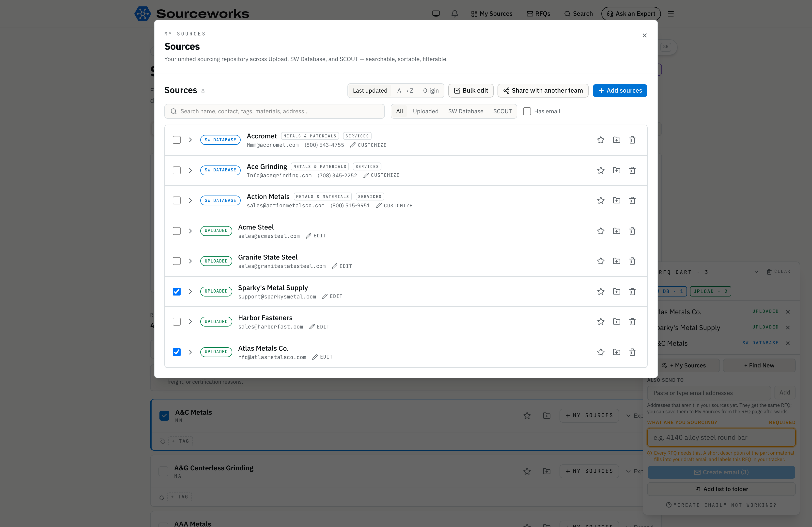This screenshot has height=527, width=812.
Task: Click the monitor icon in top bar
Action: (x=436, y=14)
